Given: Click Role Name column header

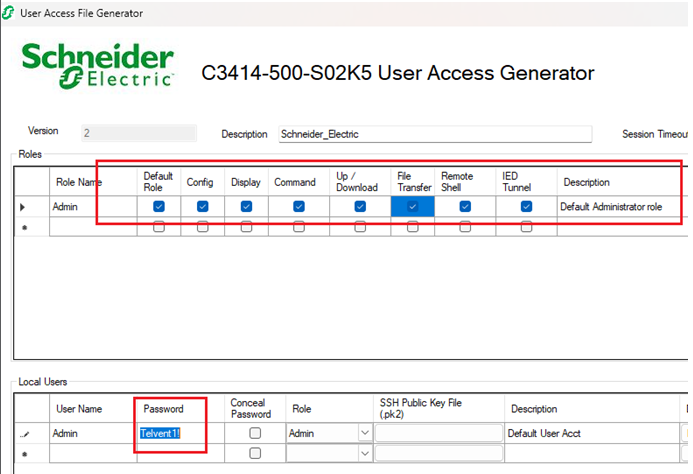Looking at the screenshot, I should pos(93,182).
